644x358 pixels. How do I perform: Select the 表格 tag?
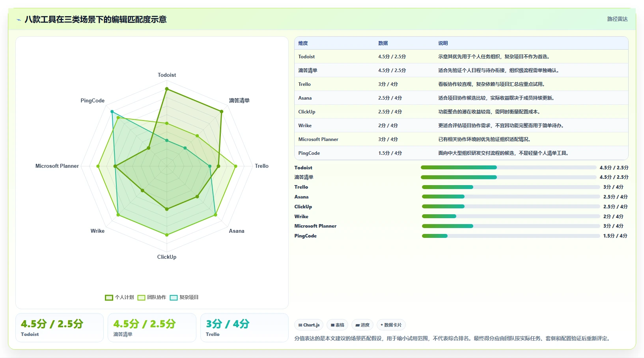coord(337,325)
